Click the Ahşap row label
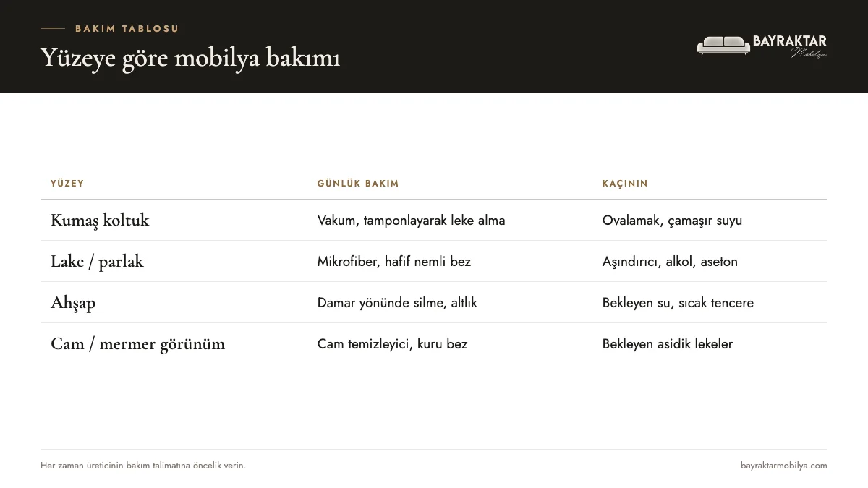The width and height of the screenshot is (868, 488). pyautogui.click(x=73, y=303)
